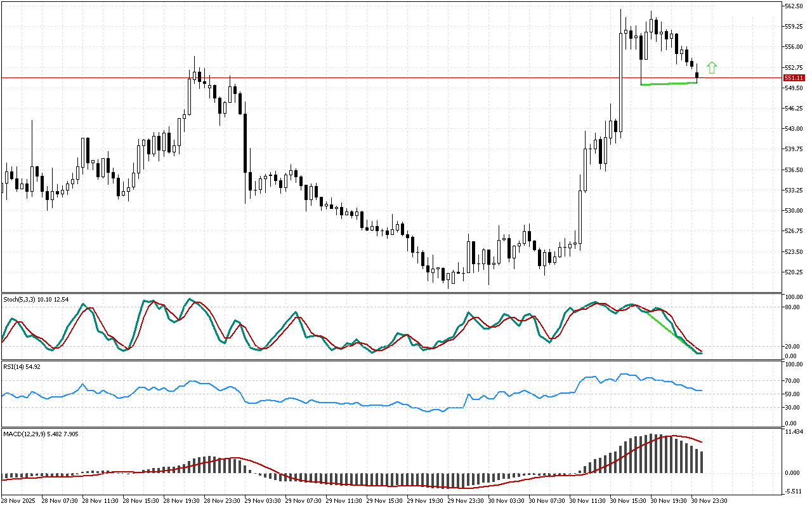Click the green up arrow on chart
This screenshot has width=812, height=508.
click(712, 67)
